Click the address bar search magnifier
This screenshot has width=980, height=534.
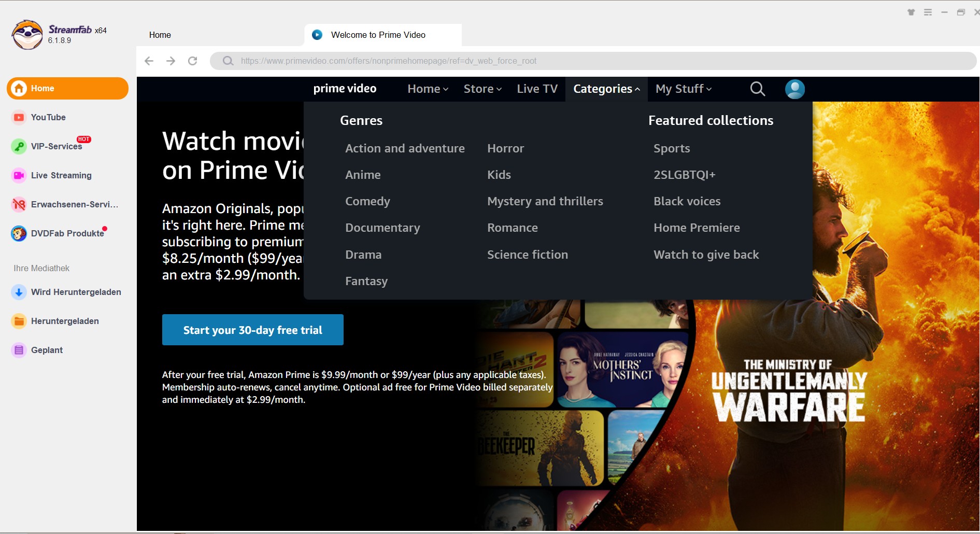click(228, 61)
